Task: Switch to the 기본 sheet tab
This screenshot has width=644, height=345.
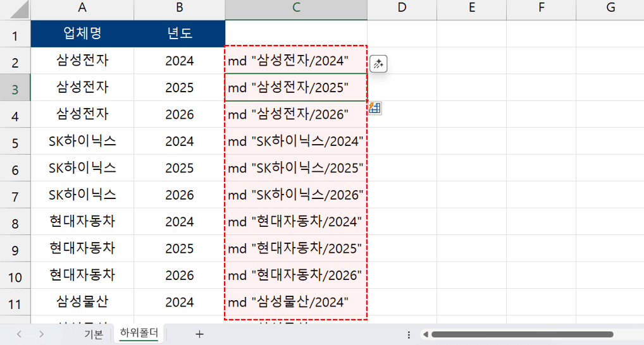Action: click(x=94, y=334)
